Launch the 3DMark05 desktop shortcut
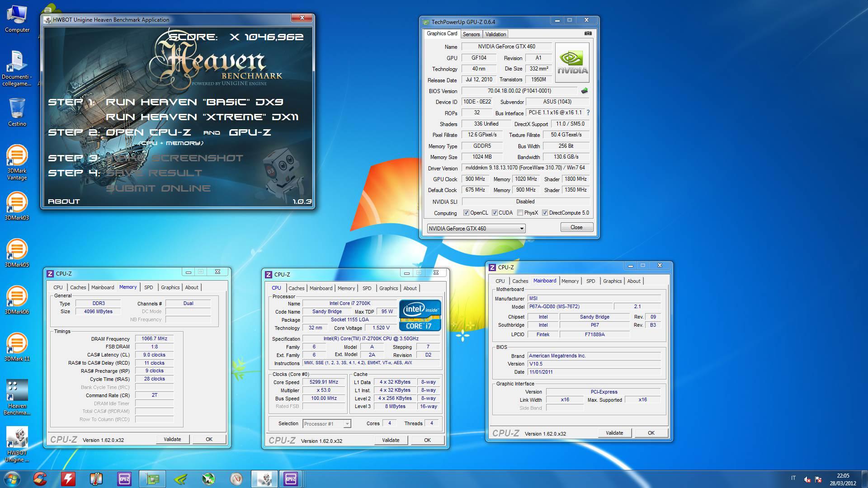Viewport: 868px width, 488px height. [17, 253]
